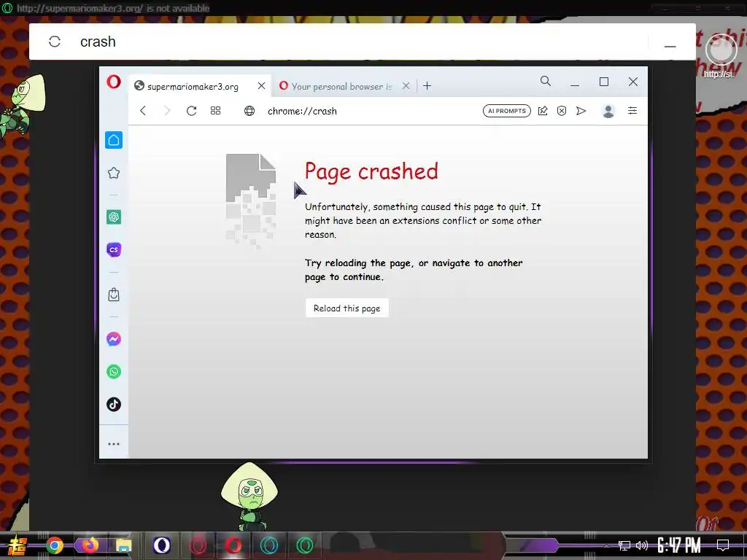Open the My Flow send icon
747x560 pixels.
pos(581,111)
